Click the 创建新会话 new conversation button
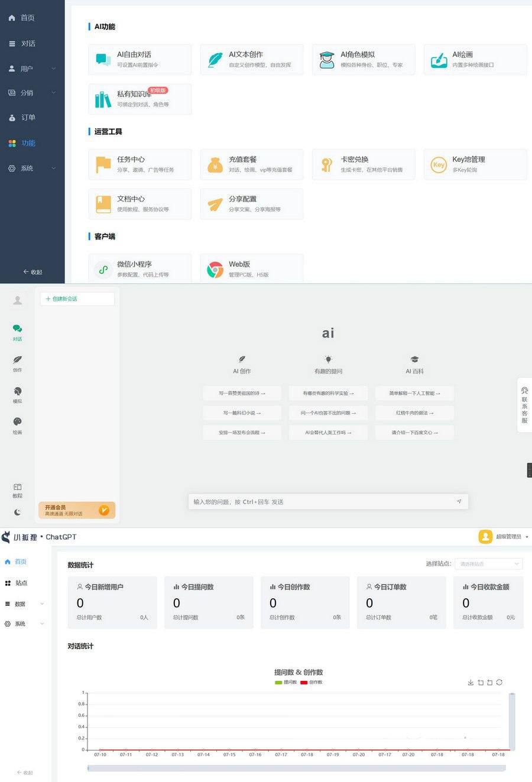Screen dimensions: 532x782 (77, 298)
